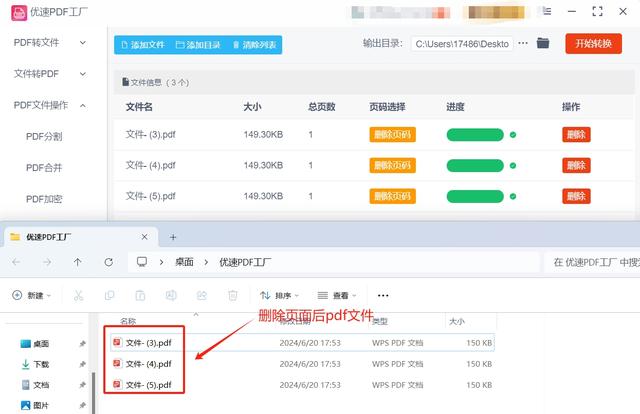Open the 查看 view dropdown
The width and height of the screenshot is (640, 414).
337,295
